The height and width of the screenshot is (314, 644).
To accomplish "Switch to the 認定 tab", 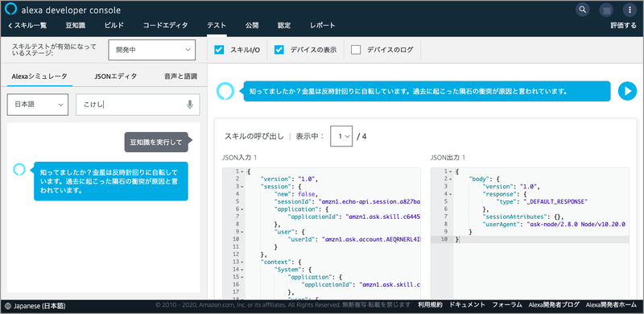I will (x=284, y=26).
